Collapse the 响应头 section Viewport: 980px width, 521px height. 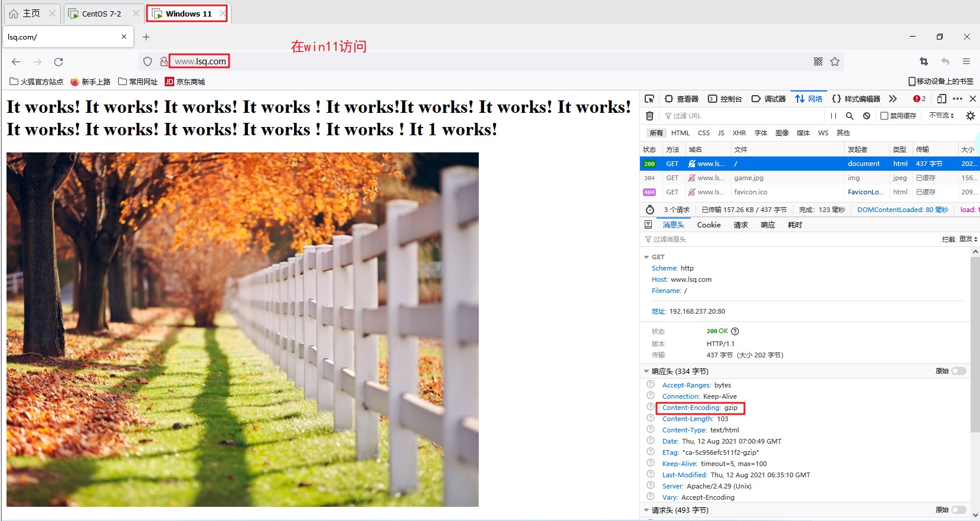(x=646, y=371)
